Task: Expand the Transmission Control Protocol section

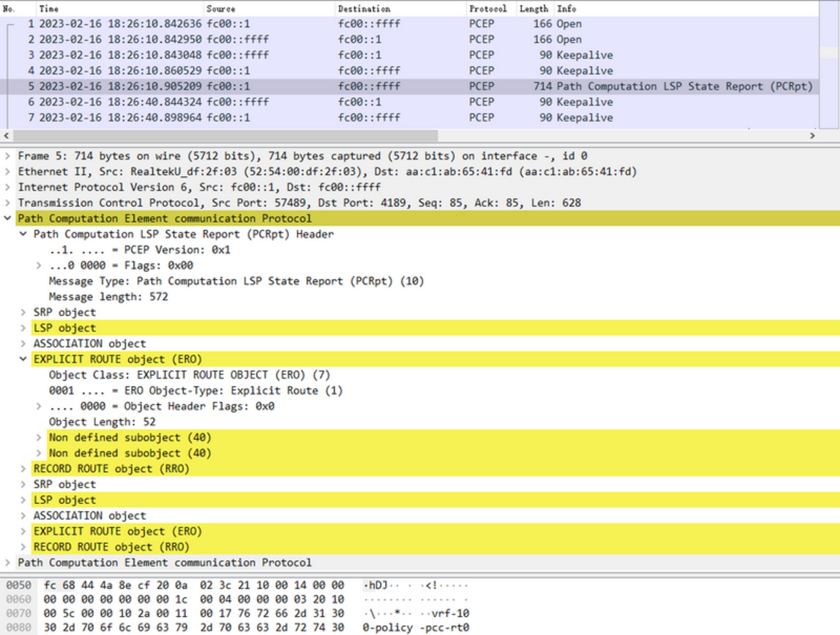Action: (x=8, y=203)
